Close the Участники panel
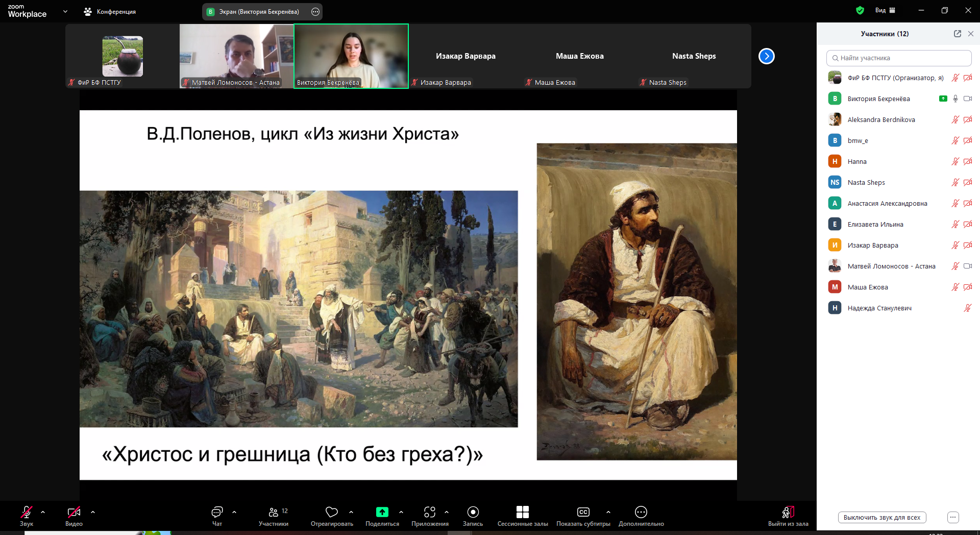 [971, 34]
